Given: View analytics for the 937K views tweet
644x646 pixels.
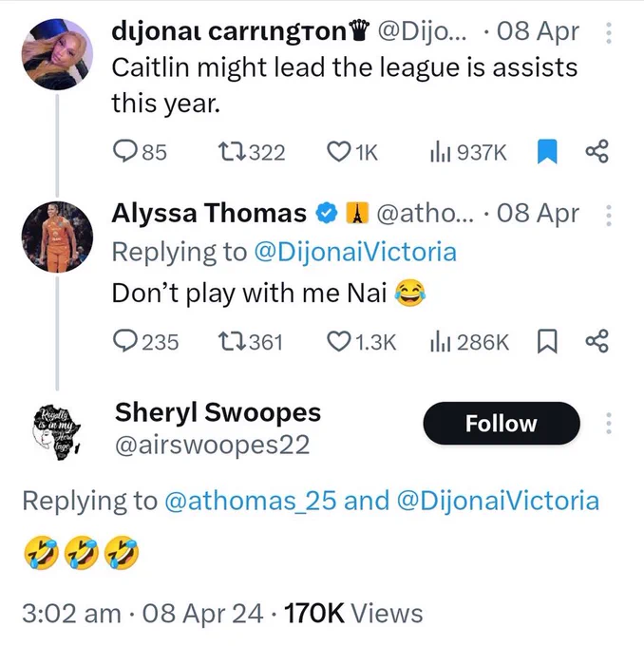Looking at the screenshot, I should click(468, 152).
